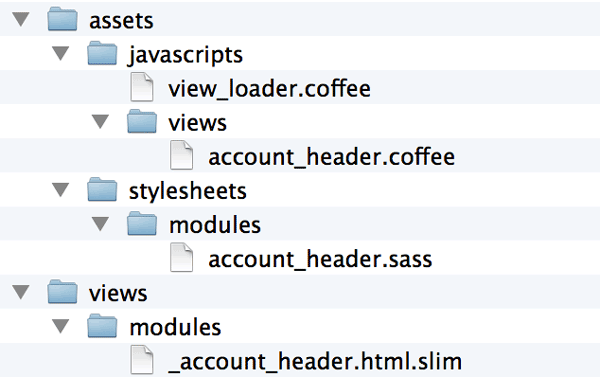Select the view_loader.coffee file name
The width and height of the screenshot is (600, 377).
(269, 88)
